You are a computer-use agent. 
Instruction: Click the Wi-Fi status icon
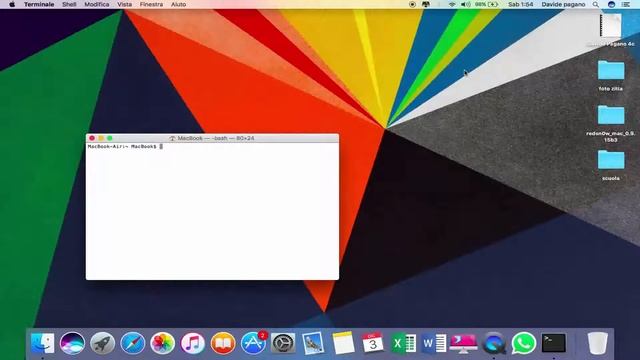[x=452, y=4]
